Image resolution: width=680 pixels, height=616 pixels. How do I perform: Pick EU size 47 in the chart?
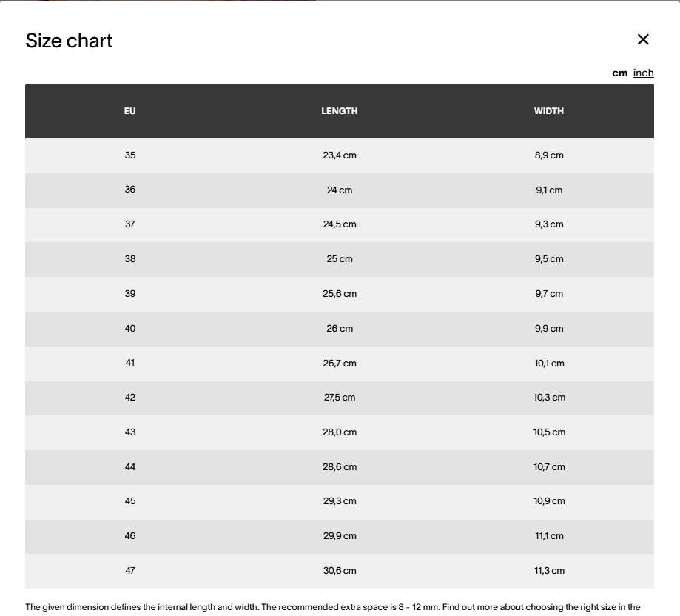point(130,571)
